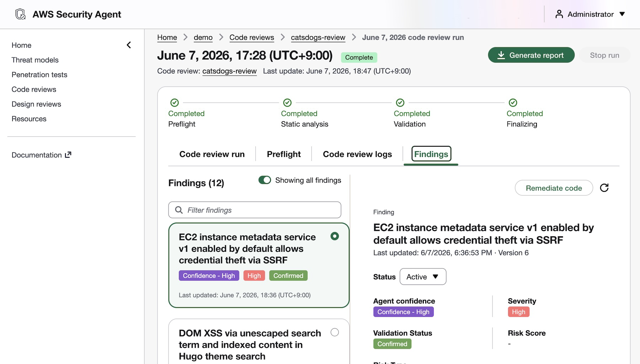Click the Remediate code button
The image size is (640, 364).
point(554,188)
